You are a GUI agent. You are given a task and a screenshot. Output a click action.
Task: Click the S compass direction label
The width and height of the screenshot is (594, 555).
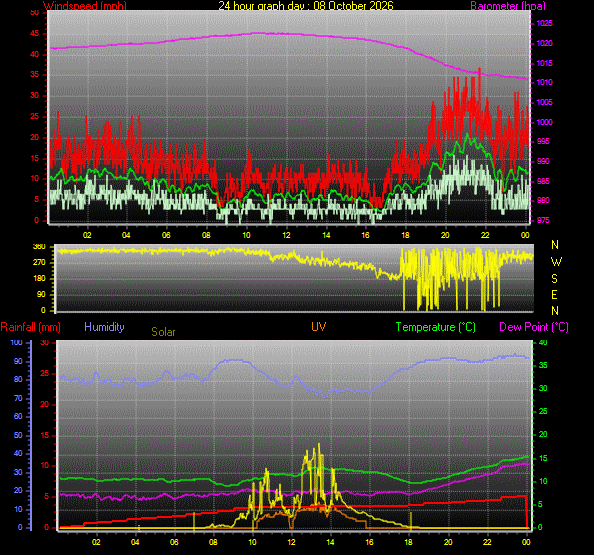click(555, 279)
